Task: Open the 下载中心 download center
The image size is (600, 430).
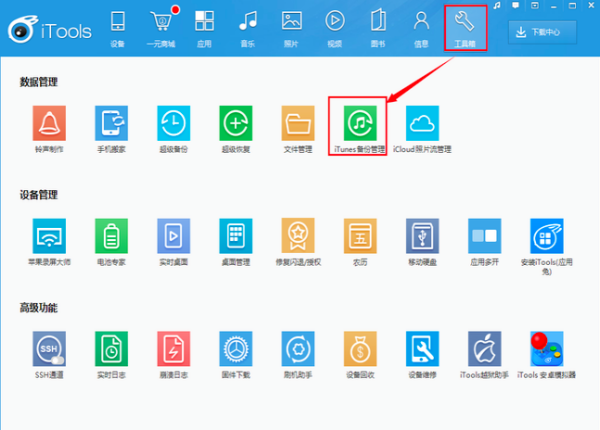Action: click(x=542, y=32)
